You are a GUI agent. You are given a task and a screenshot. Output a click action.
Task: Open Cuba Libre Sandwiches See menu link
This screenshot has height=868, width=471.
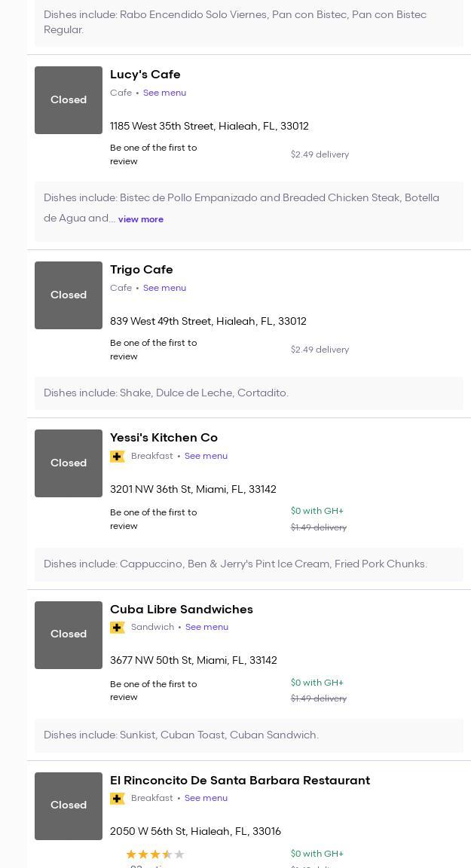point(206,627)
